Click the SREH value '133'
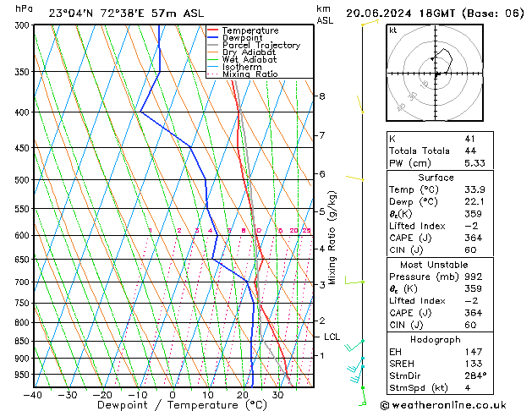Image resolution: width=532 pixels, height=411 pixels. 474,364
